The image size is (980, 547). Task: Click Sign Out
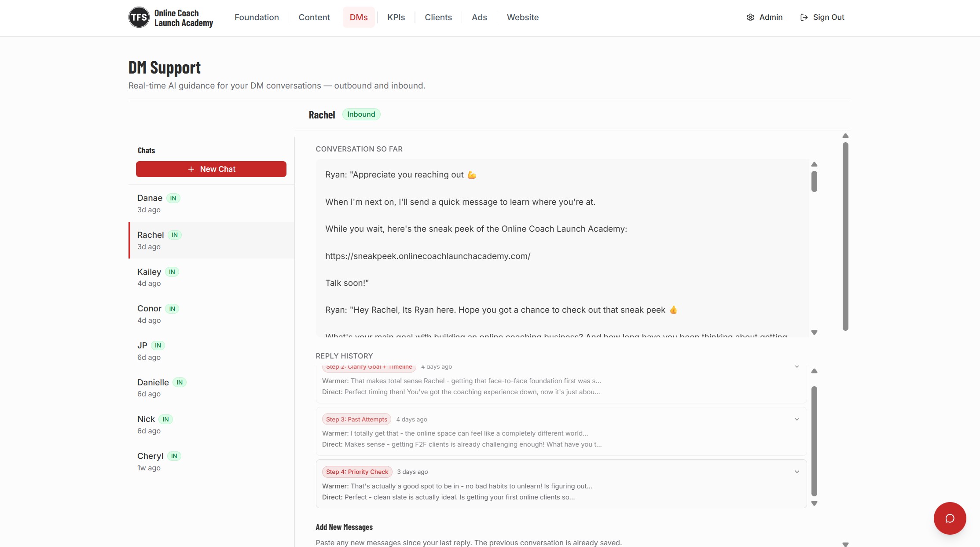click(822, 17)
